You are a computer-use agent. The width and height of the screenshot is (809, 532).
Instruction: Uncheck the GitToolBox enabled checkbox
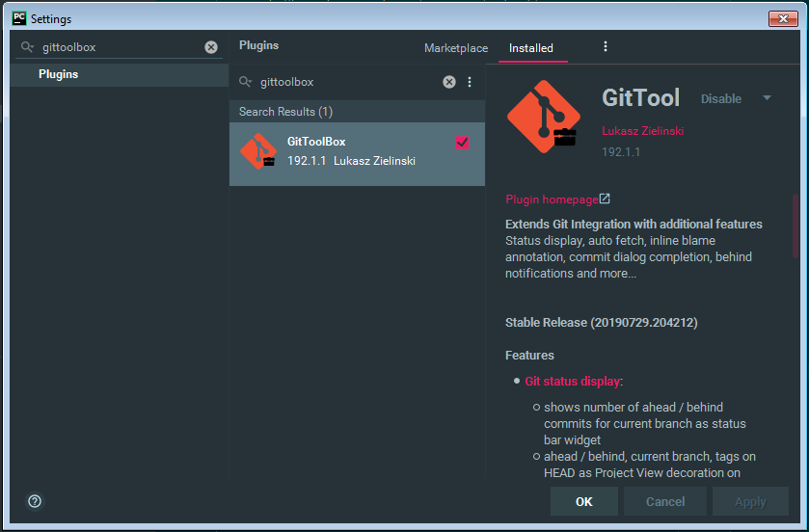tap(462, 143)
